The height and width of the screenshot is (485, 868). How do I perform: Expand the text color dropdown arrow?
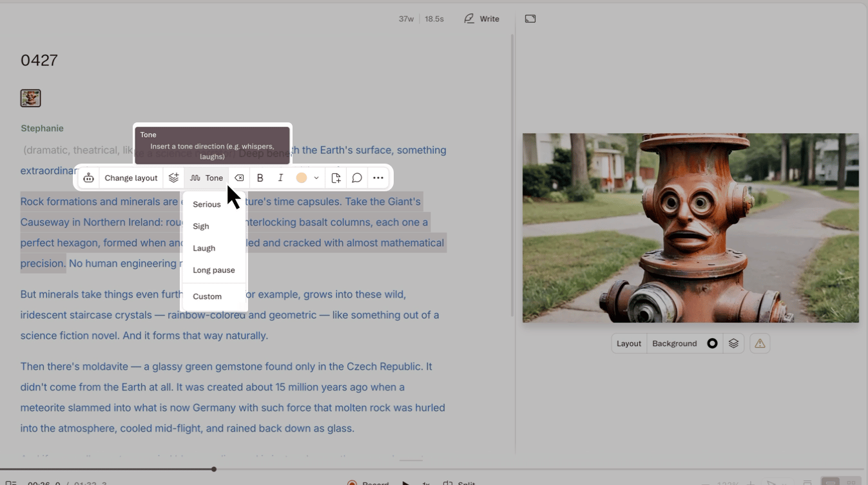[x=316, y=178]
